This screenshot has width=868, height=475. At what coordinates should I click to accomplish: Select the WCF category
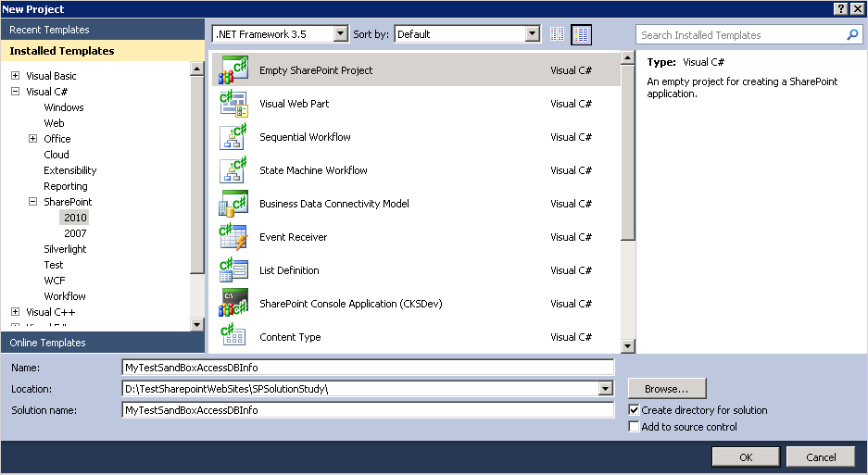[x=55, y=281]
